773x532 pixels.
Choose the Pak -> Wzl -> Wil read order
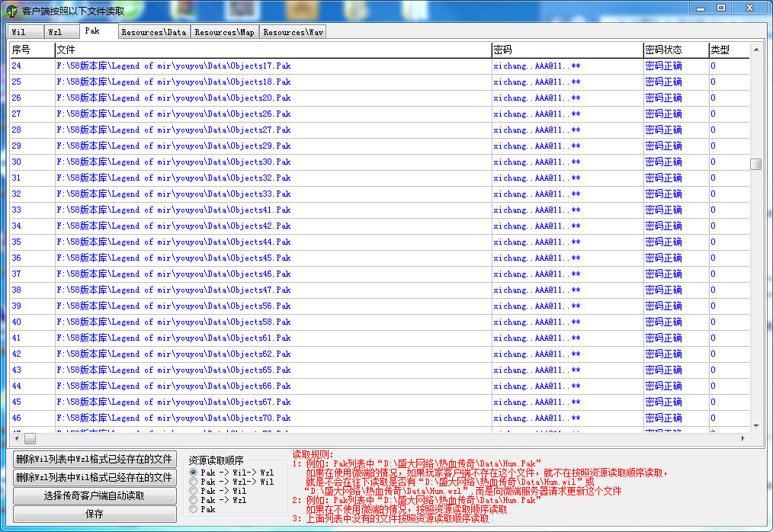194,482
